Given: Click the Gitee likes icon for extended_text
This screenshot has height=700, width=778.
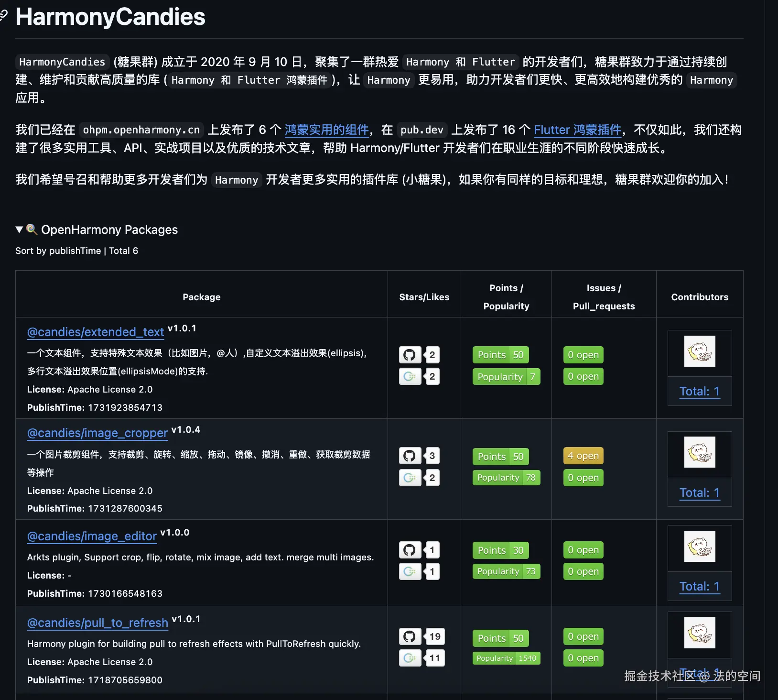Looking at the screenshot, I should point(410,376).
